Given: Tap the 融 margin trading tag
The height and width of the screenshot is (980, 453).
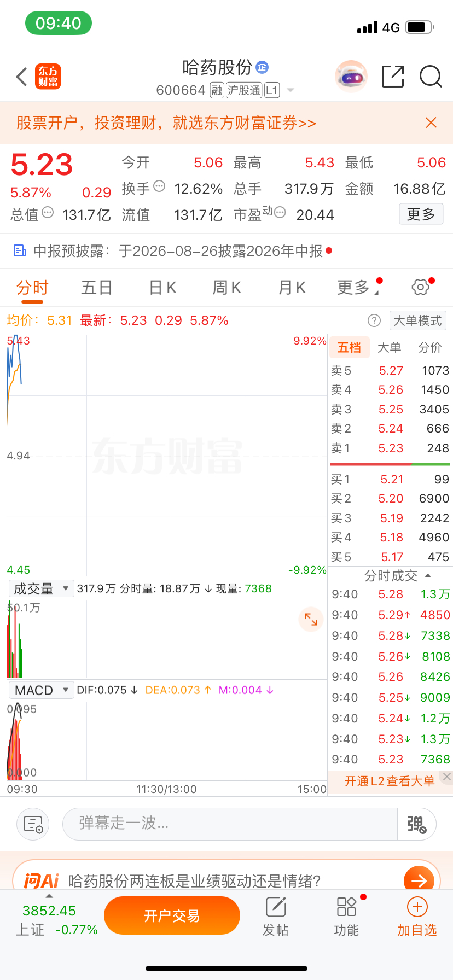Looking at the screenshot, I should click(x=217, y=90).
